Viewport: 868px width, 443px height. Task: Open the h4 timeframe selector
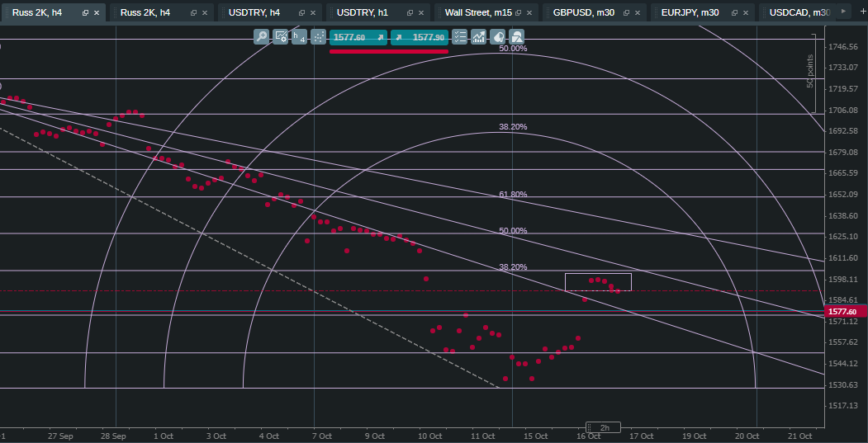point(299,37)
